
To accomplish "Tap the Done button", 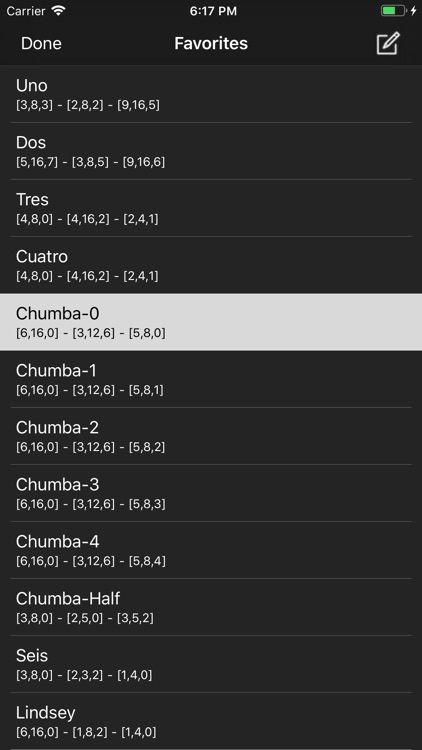I will coord(41,44).
